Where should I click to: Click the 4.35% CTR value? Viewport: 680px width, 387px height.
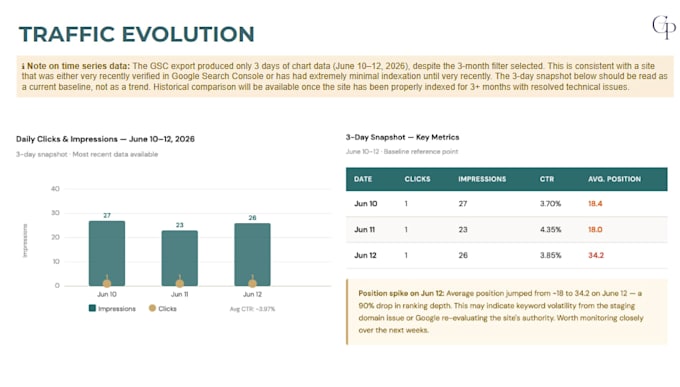click(550, 230)
